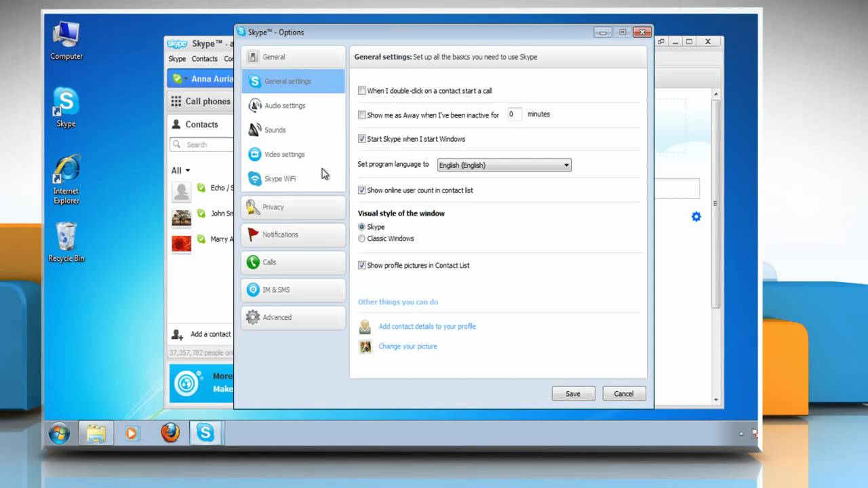The image size is (868, 488).
Task: Open the Advanced options section
Action: click(x=277, y=317)
